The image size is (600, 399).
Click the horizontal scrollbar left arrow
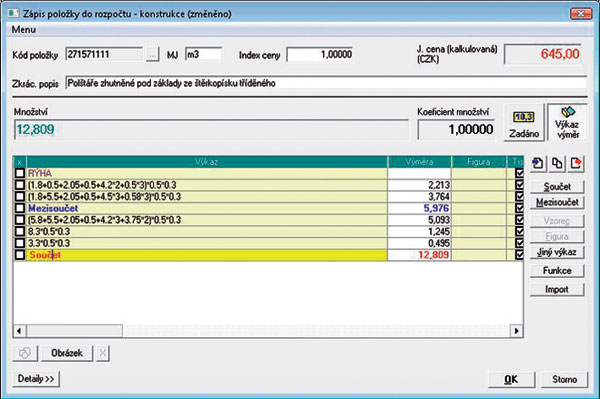pyautogui.click(x=20, y=331)
